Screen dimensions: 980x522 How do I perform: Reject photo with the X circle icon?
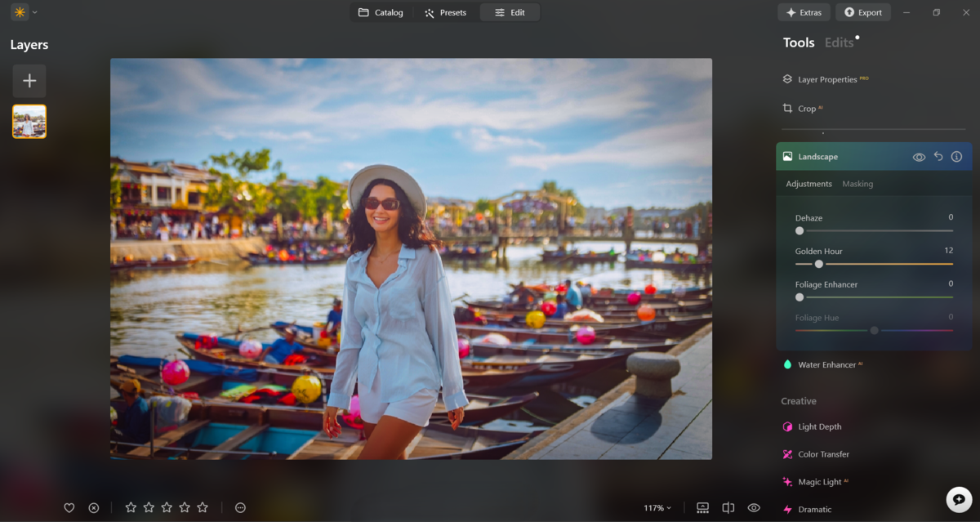pos(94,508)
